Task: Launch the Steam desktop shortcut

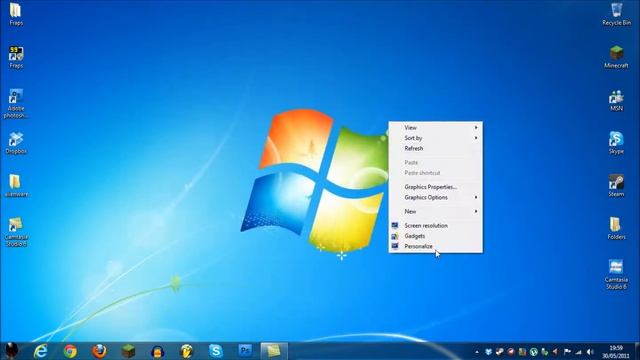Action: pyautogui.click(x=616, y=186)
